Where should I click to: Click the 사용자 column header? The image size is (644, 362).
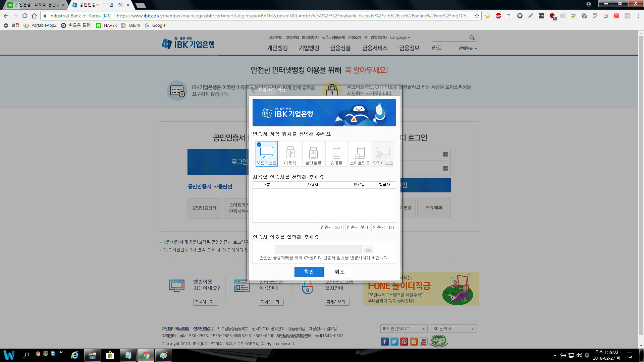[x=313, y=185]
